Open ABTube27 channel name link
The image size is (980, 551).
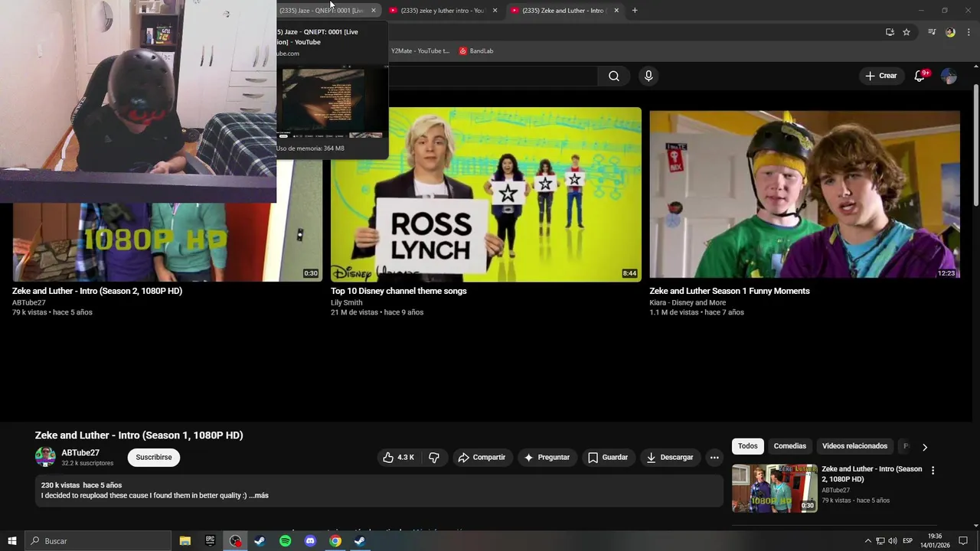(80, 453)
